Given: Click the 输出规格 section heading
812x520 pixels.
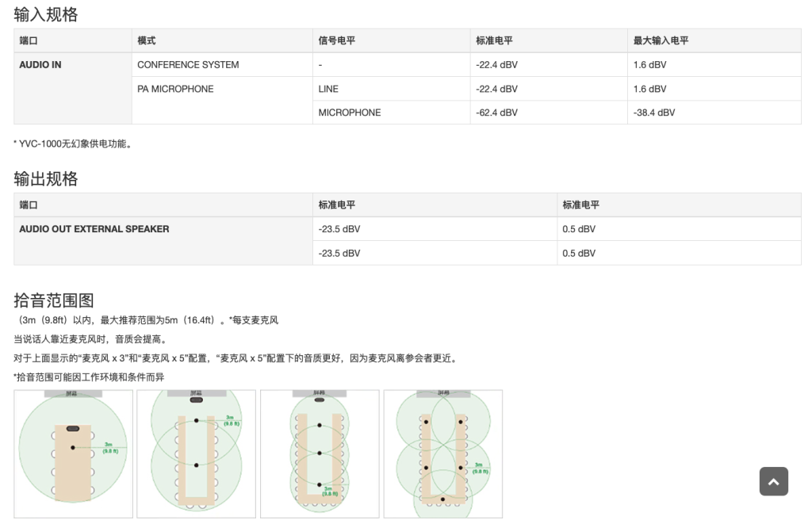Looking at the screenshot, I should [x=44, y=178].
